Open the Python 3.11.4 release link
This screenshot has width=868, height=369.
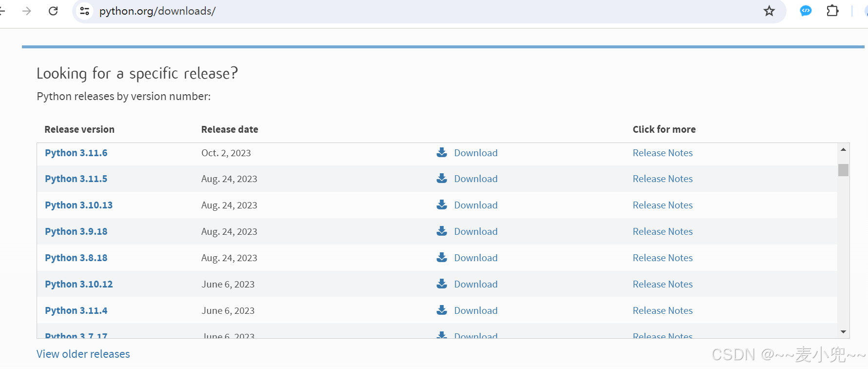pyautogui.click(x=76, y=310)
